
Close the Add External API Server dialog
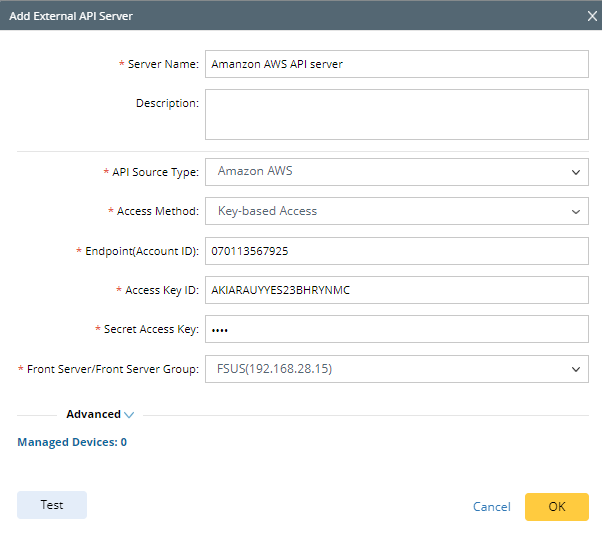pos(592,16)
